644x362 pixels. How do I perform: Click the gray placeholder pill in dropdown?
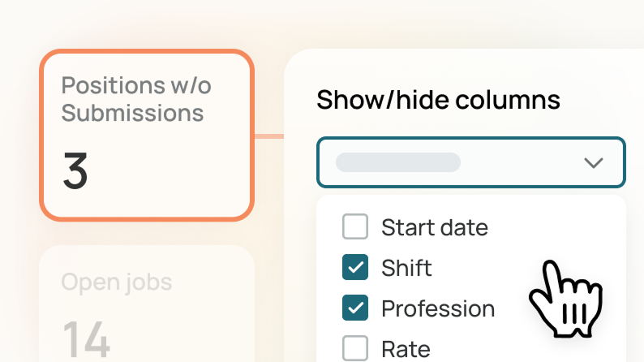398,162
